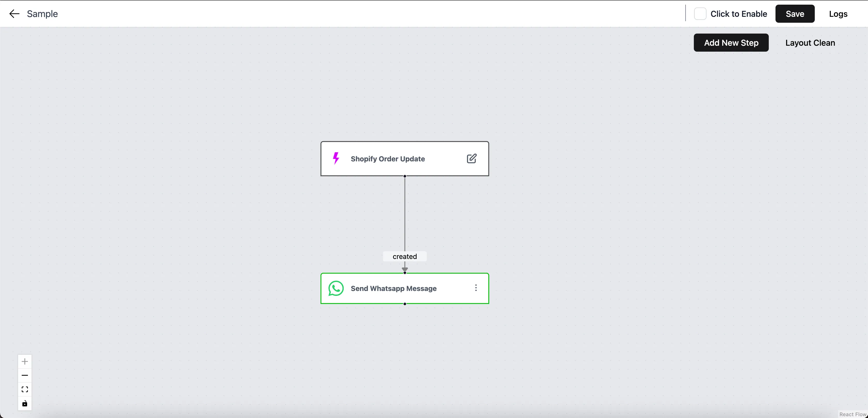Go back using the arrow icon
Image resolution: width=868 pixels, height=418 pixels.
coord(14,14)
